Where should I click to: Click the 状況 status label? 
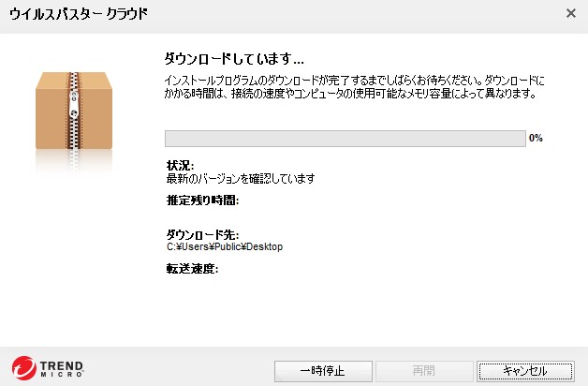pyautogui.click(x=180, y=166)
